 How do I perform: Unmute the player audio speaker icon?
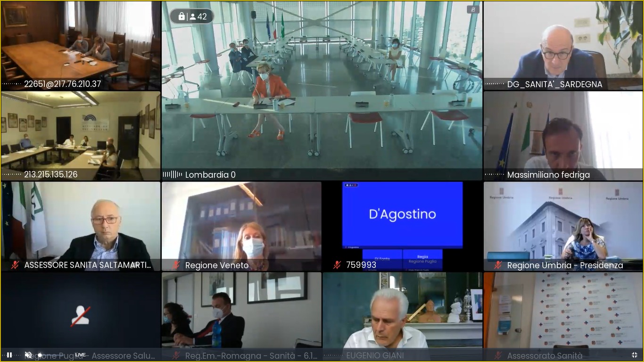28,354
